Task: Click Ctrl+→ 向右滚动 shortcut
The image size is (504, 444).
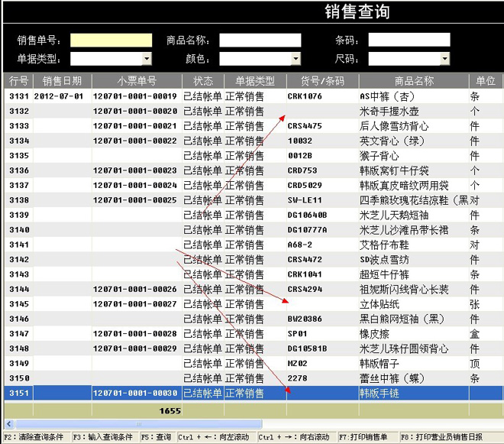Action: click(294, 437)
